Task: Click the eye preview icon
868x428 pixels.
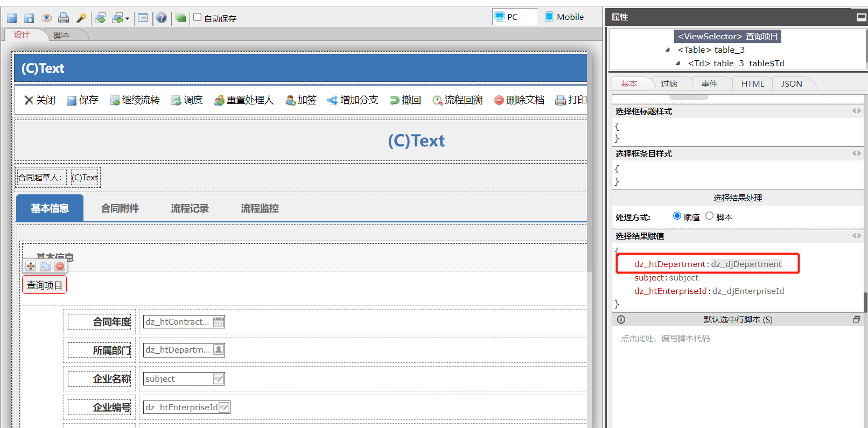Action: tap(46, 18)
